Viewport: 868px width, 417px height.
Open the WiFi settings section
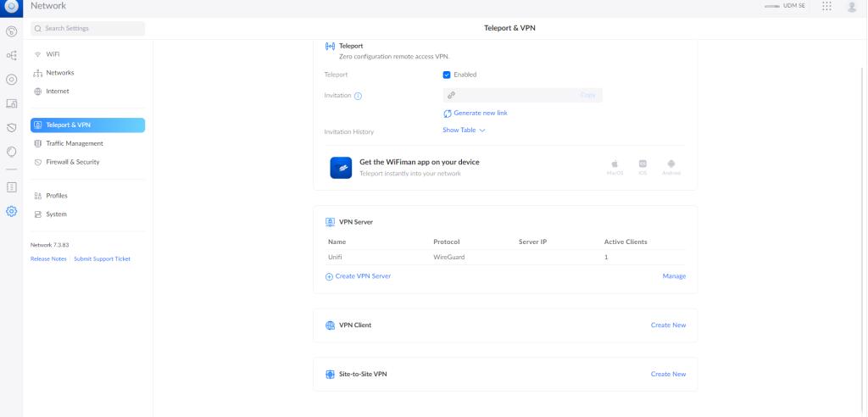[x=53, y=53]
